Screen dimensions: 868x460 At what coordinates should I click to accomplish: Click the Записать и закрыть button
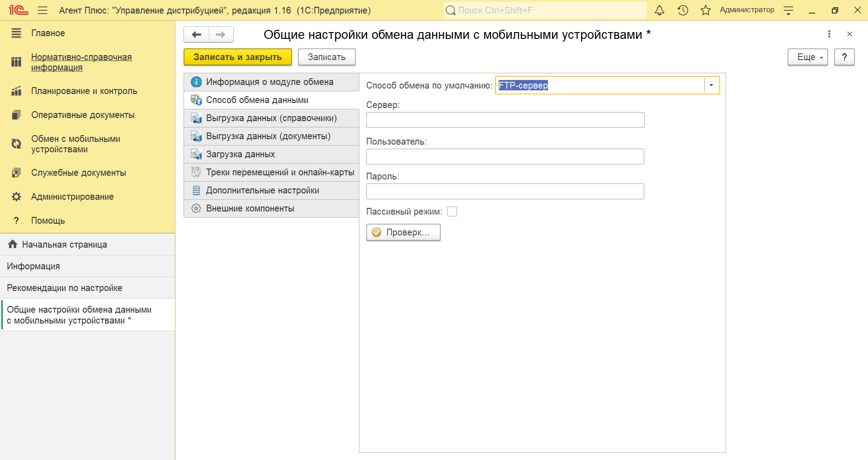click(237, 57)
